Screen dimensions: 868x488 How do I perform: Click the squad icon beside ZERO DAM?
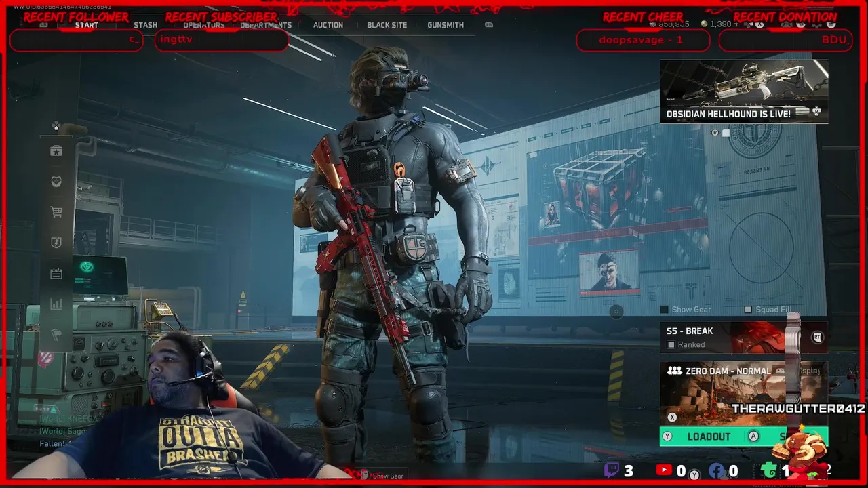674,371
